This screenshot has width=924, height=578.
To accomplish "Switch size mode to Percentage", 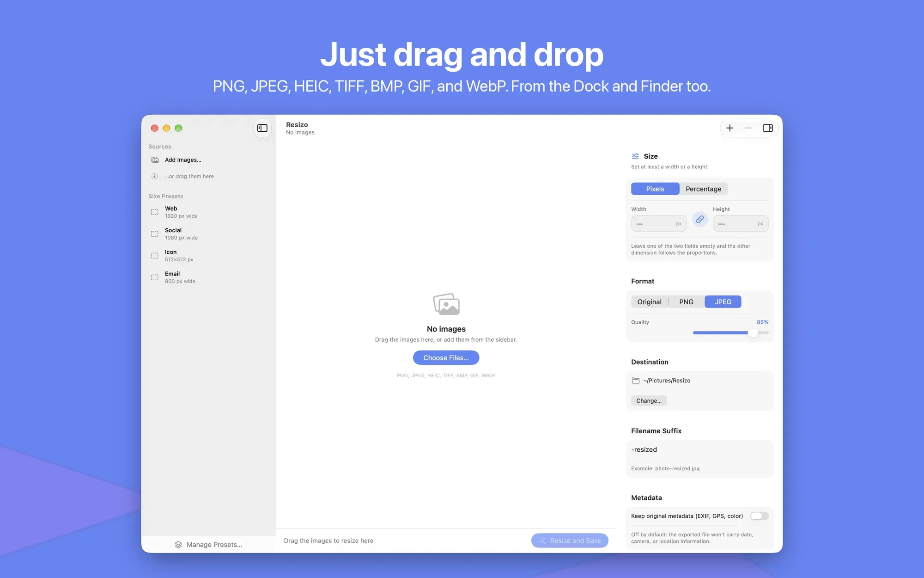I will point(704,189).
